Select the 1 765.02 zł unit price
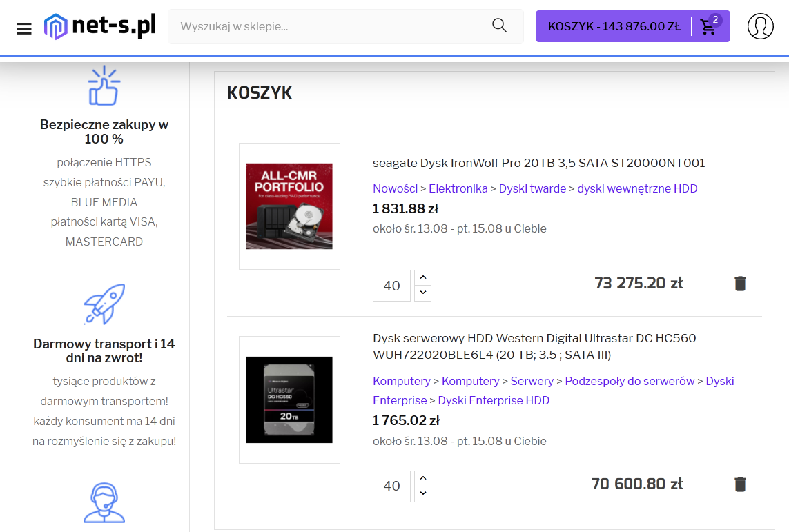The image size is (789, 532). point(406,420)
